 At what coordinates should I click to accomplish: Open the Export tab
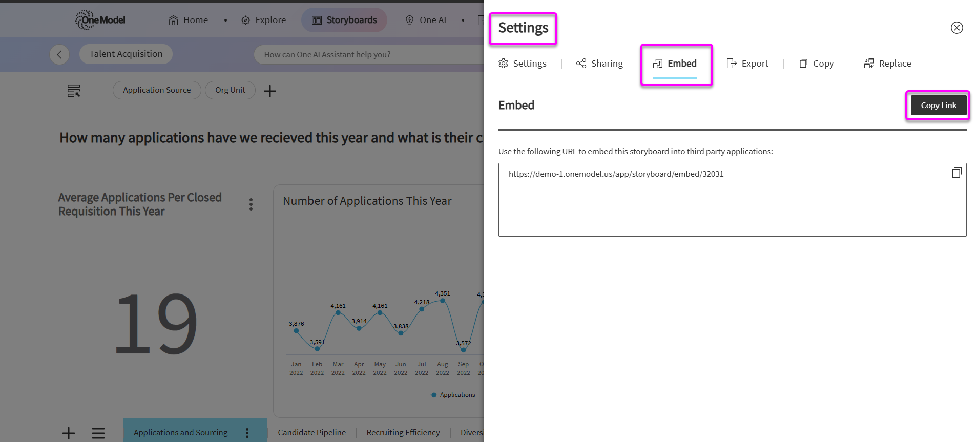747,64
